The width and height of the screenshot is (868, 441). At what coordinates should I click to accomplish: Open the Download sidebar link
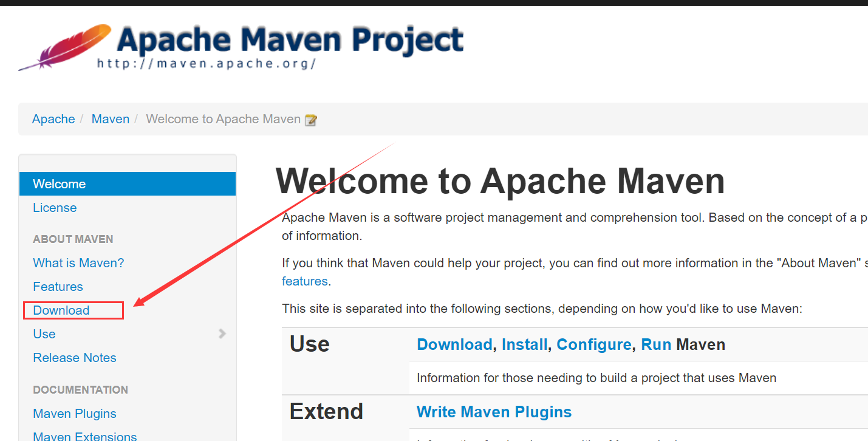click(x=61, y=310)
